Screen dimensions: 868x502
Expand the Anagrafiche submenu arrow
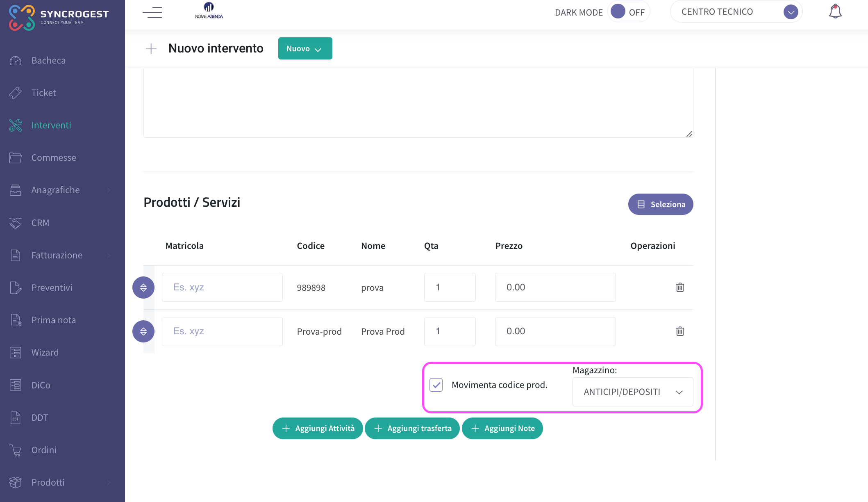(109, 190)
